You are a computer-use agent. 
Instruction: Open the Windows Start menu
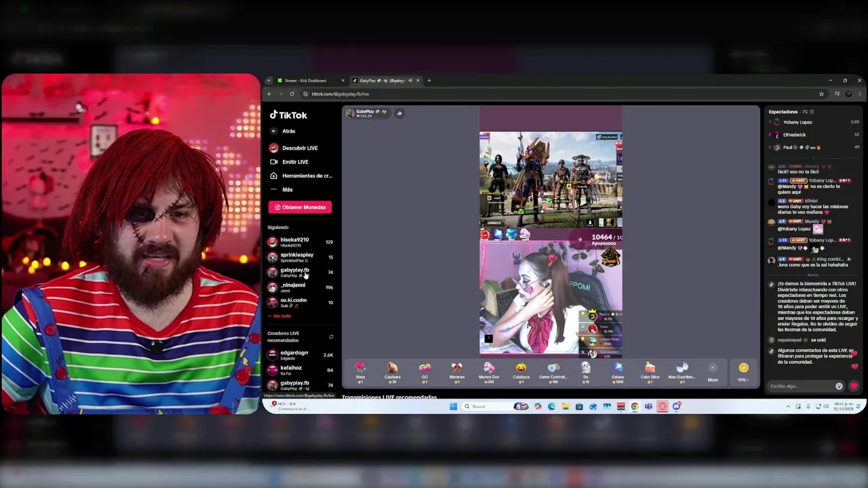coord(453,407)
